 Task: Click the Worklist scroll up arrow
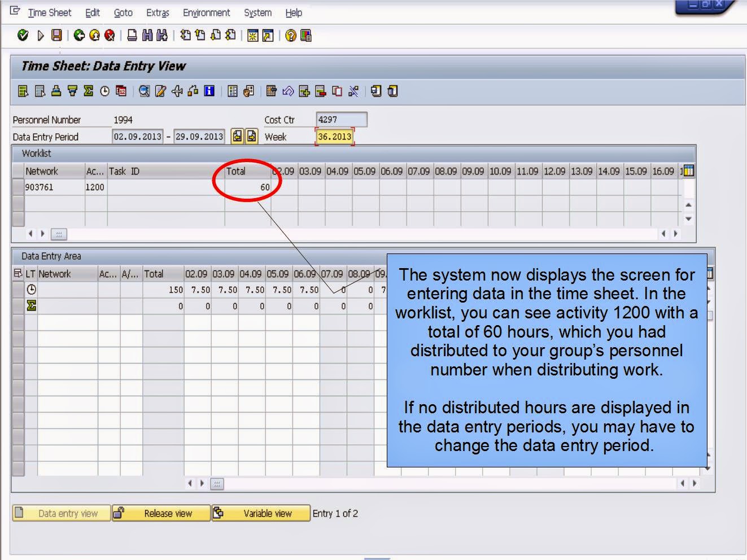(688, 204)
